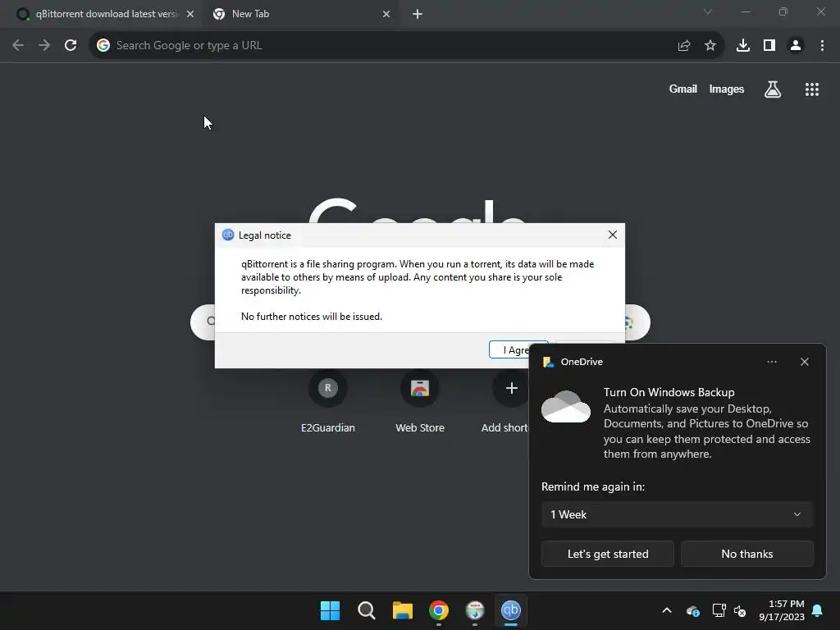This screenshot has height=630, width=840.
Task: Dismiss the OneDrive notification
Action: point(805,362)
